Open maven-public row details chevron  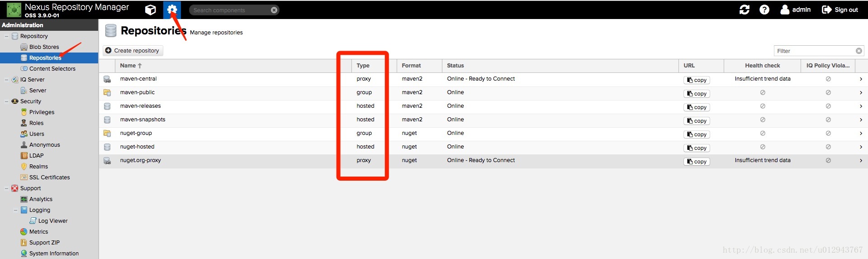tap(861, 92)
